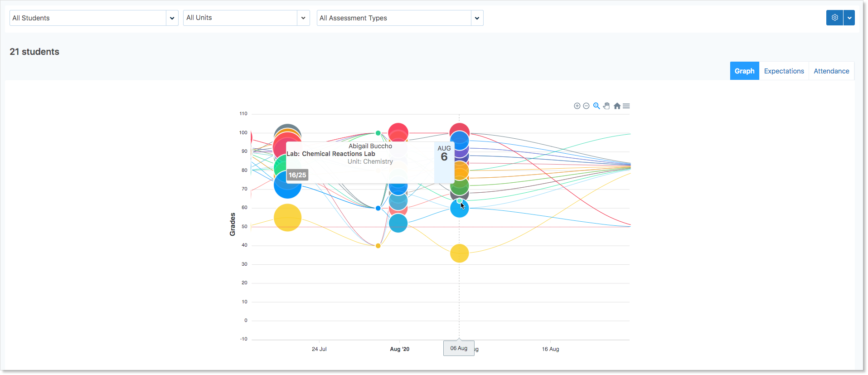
Task: Click the 06 Aug date marker label
Action: point(459,348)
